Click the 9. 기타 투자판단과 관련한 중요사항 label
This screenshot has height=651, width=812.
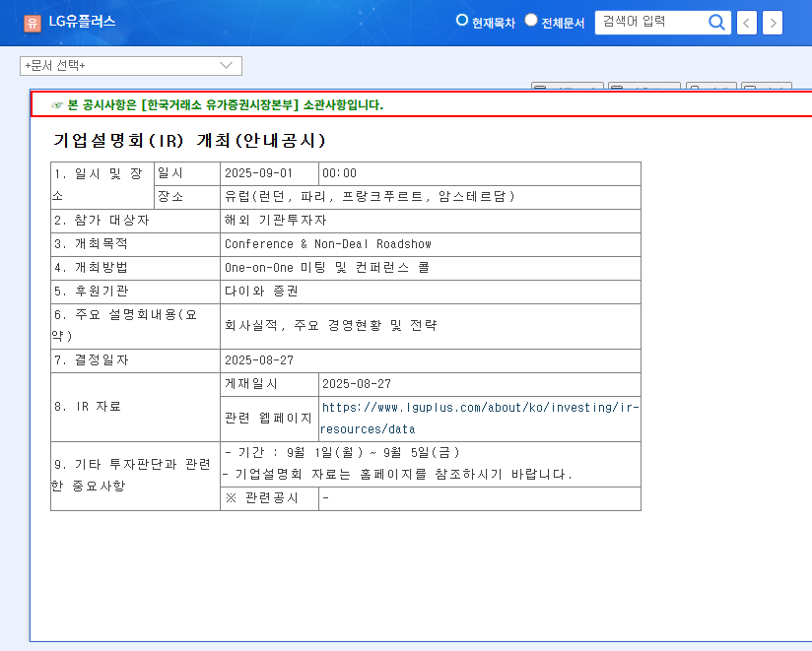tap(136, 476)
